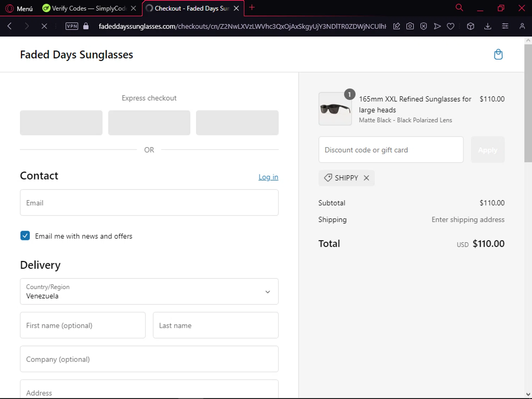Click the Total "$110.00" amount
The image size is (532, 399).
(x=488, y=244)
